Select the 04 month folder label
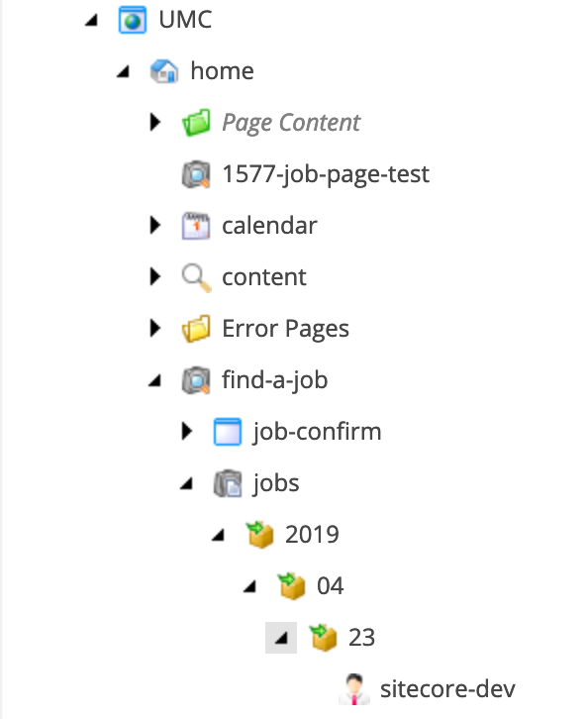Image resolution: width=588 pixels, height=719 pixels. click(330, 586)
